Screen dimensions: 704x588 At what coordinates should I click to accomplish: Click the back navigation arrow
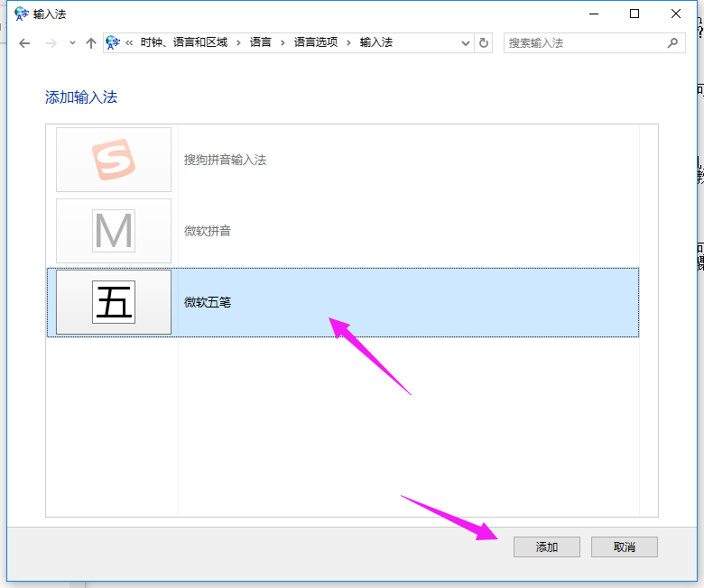24,43
